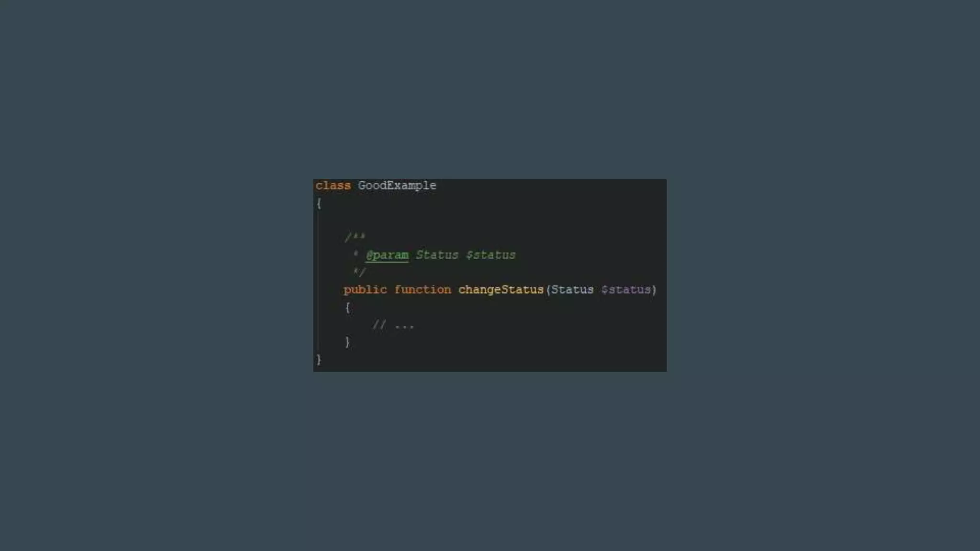980x551 pixels.
Task: Click the docblock closing '*/' marker
Action: pos(359,272)
